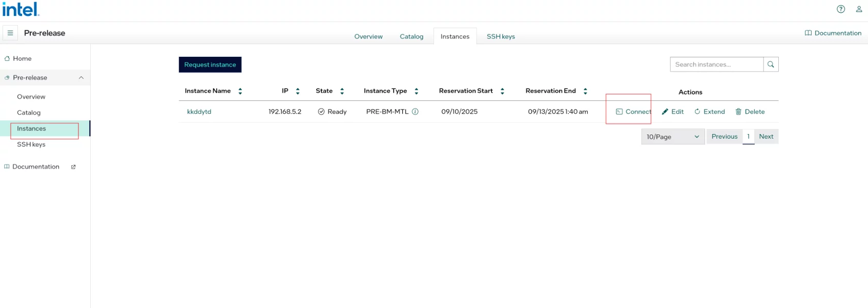Screen dimensions: 868x308
Task: Click the Intel logo
Action: click(x=21, y=9)
